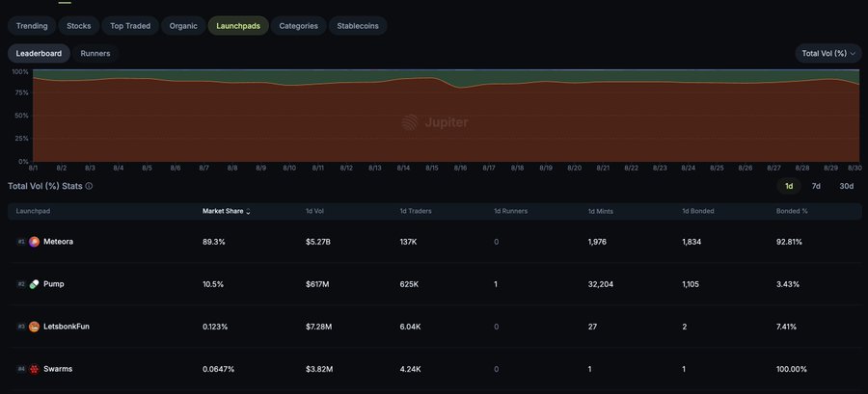
Task: Select the Leaderboard sub-tab
Action: 39,54
